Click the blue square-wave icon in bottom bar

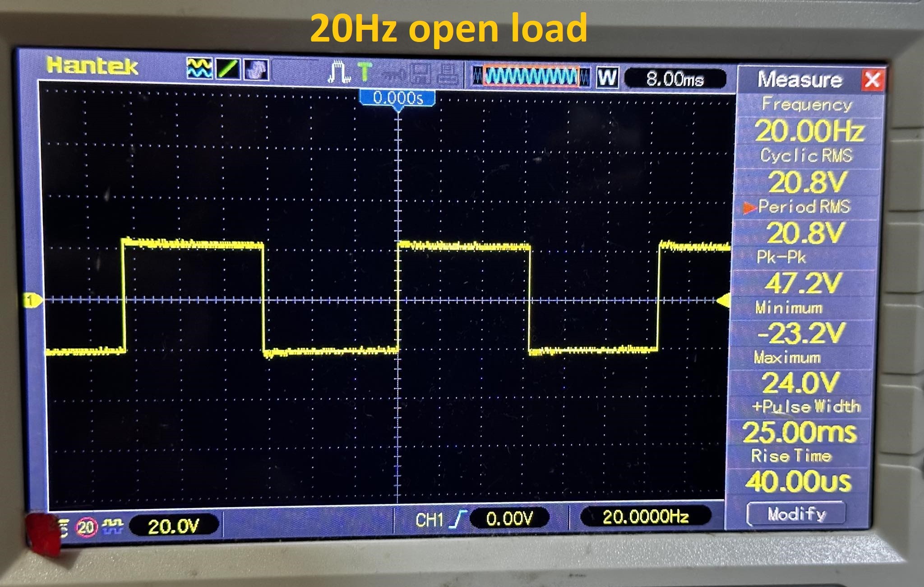(x=112, y=526)
